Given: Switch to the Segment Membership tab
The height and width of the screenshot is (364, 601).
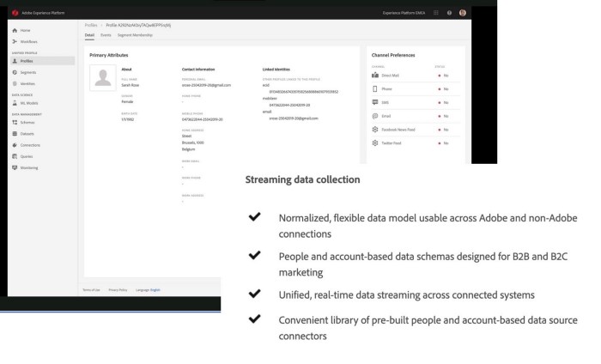Looking at the screenshot, I should (135, 35).
